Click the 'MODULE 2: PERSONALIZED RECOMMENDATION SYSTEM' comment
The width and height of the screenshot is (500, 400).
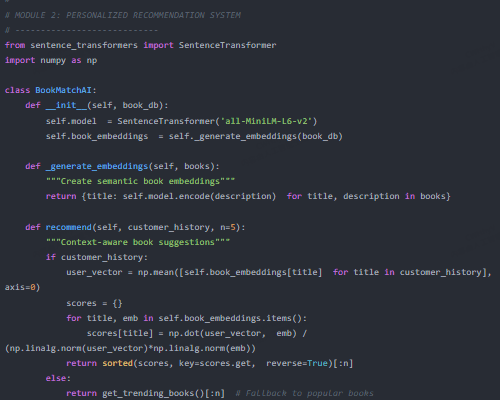point(123,15)
